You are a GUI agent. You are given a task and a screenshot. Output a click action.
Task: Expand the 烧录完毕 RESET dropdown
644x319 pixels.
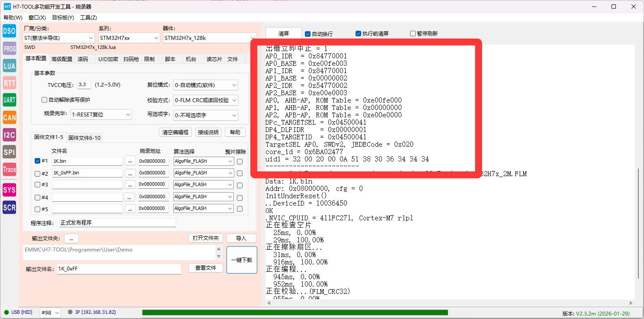click(101, 115)
